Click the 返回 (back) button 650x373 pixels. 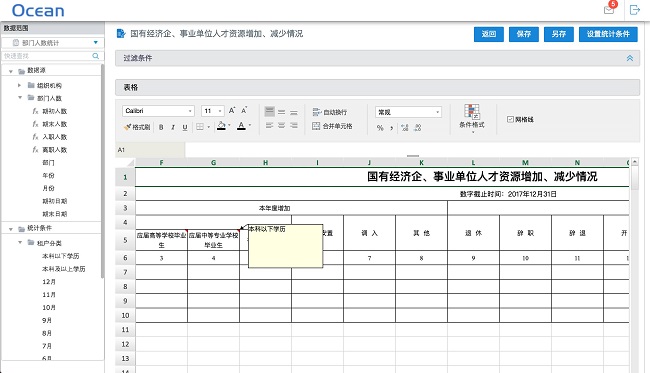pos(489,34)
